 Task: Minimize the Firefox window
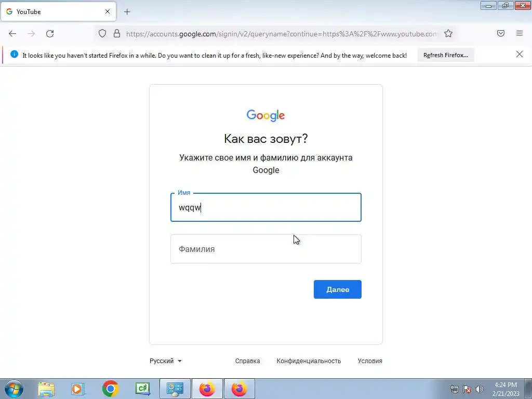(x=488, y=5)
